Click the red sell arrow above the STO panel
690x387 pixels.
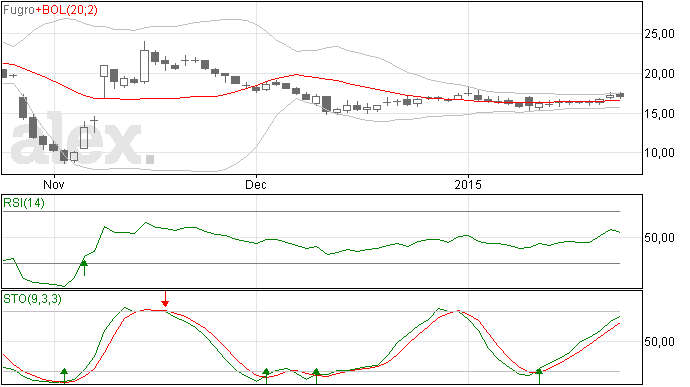[x=165, y=299]
